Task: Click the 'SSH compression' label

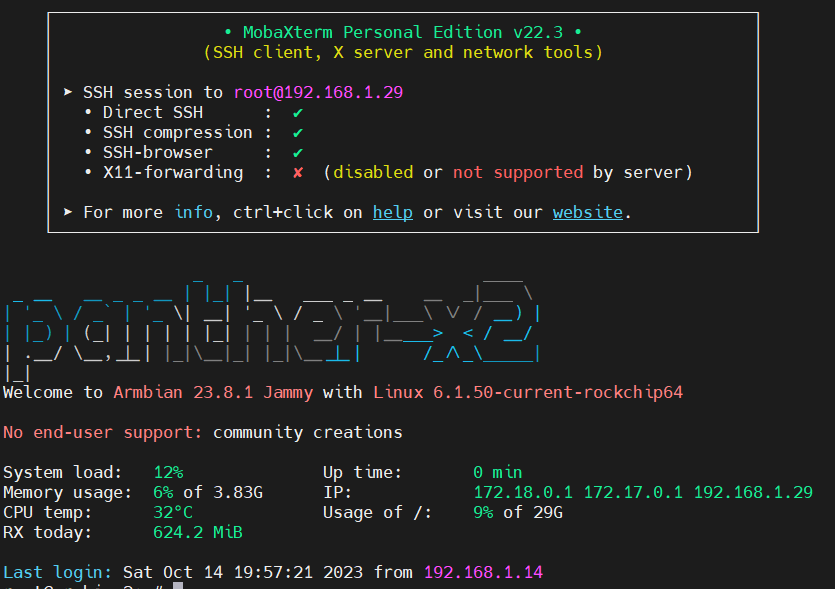Action: [178, 133]
